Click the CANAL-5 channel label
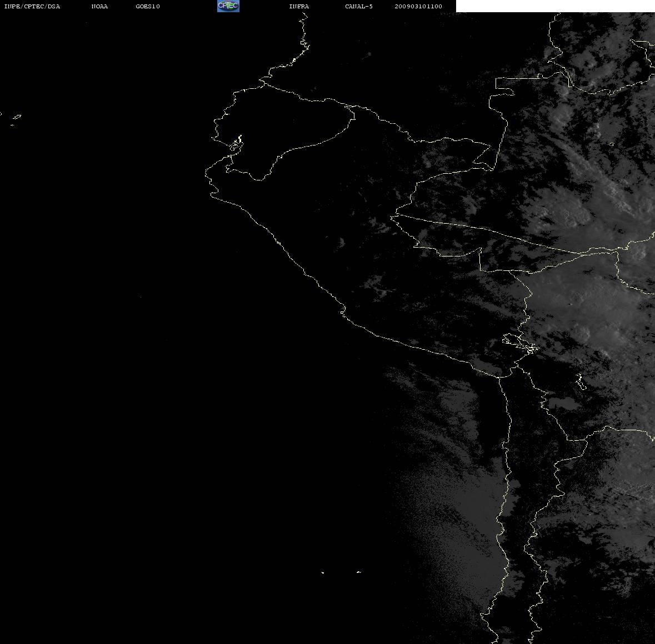 coord(359,6)
